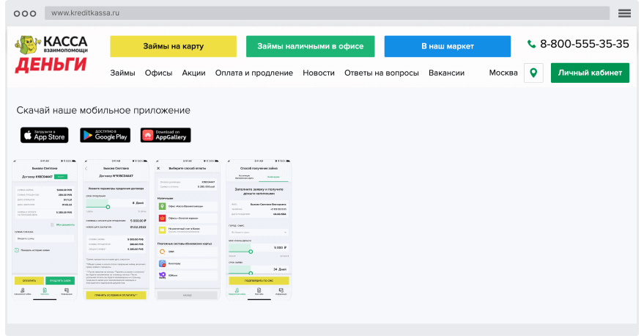Close the payment method screen with X
The width and height of the screenshot is (644, 336).
pyautogui.click(x=158, y=169)
